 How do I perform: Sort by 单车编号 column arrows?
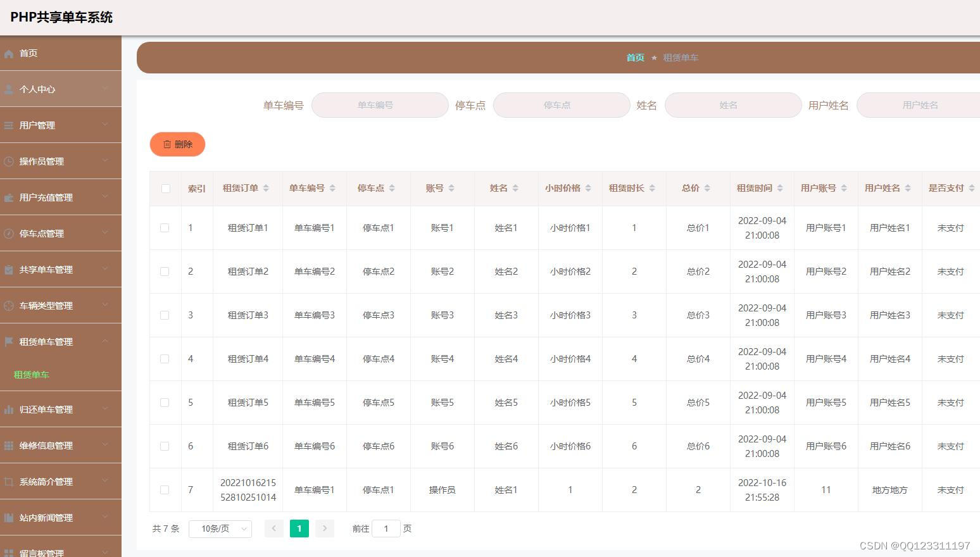(332, 188)
